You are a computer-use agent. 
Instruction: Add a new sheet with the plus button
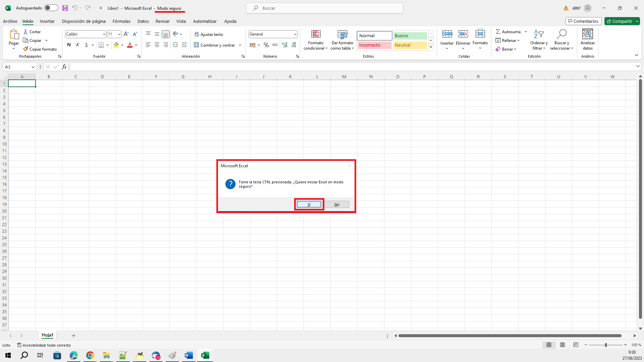[73, 336]
